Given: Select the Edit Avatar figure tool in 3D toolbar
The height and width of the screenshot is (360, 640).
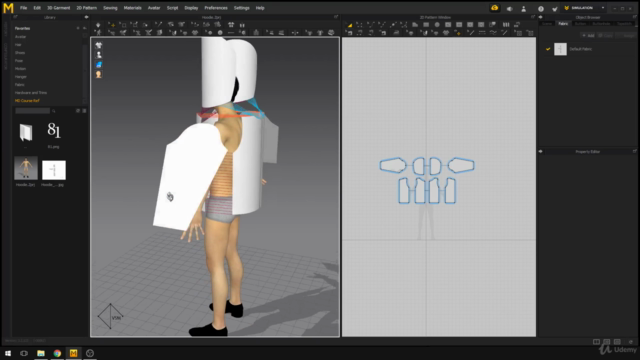Looking at the screenshot, I should pos(98,33).
